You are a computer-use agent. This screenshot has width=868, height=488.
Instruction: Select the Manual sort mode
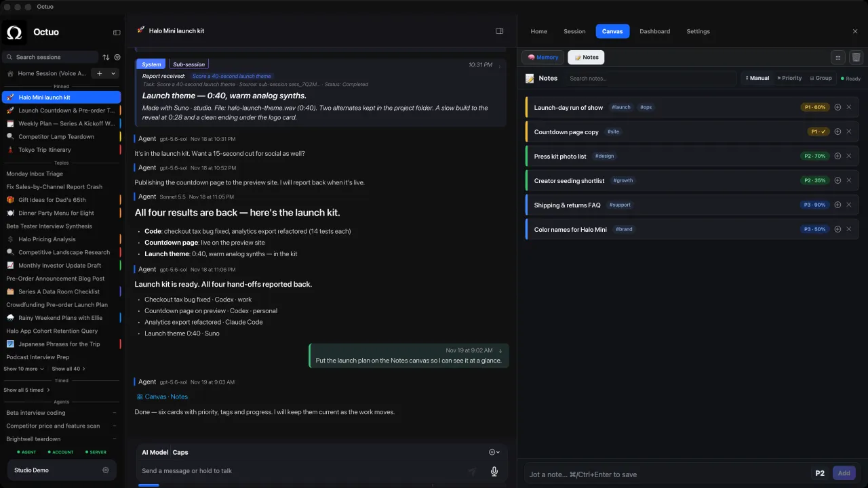pyautogui.click(x=757, y=78)
